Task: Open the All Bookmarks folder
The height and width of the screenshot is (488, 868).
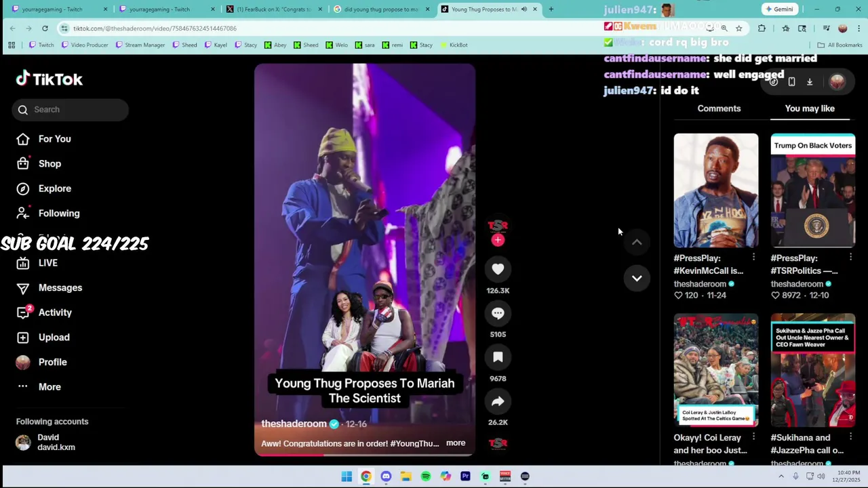Action: 840,45
